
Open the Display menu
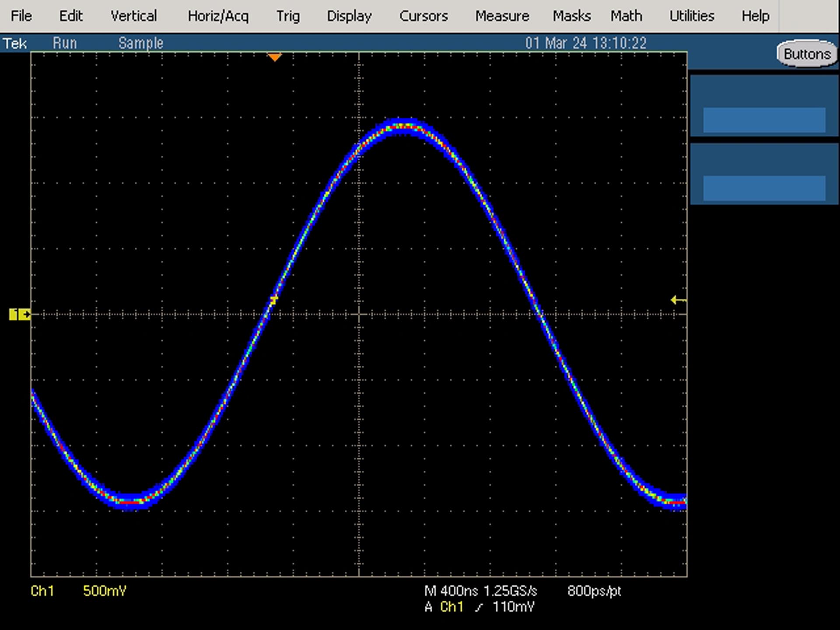coord(349,16)
